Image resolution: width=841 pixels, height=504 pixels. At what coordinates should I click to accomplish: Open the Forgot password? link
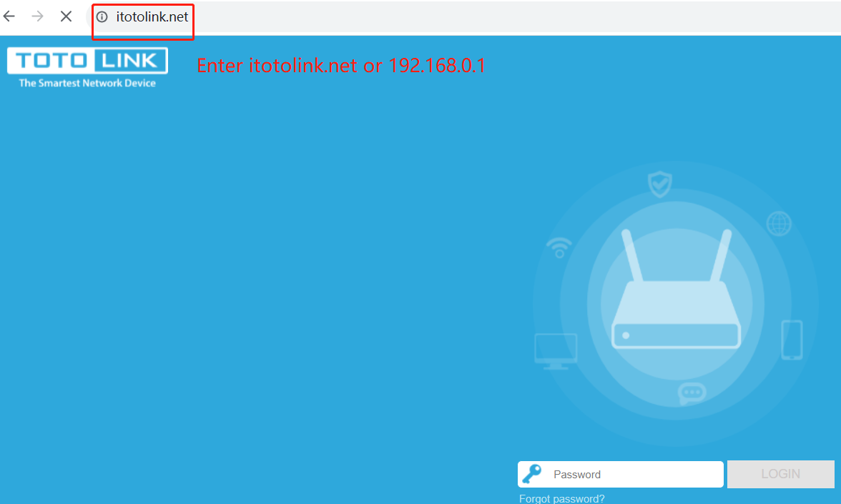(561, 499)
